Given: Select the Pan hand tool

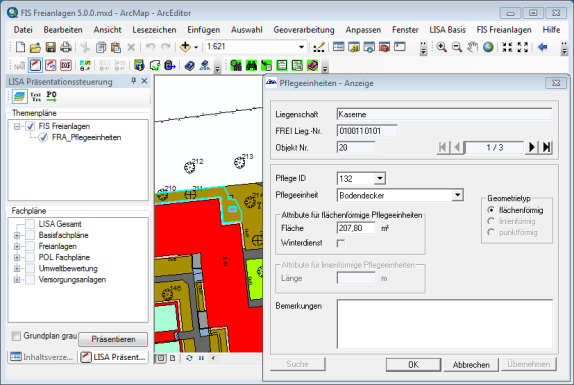Looking at the screenshot, I should coord(472,47).
